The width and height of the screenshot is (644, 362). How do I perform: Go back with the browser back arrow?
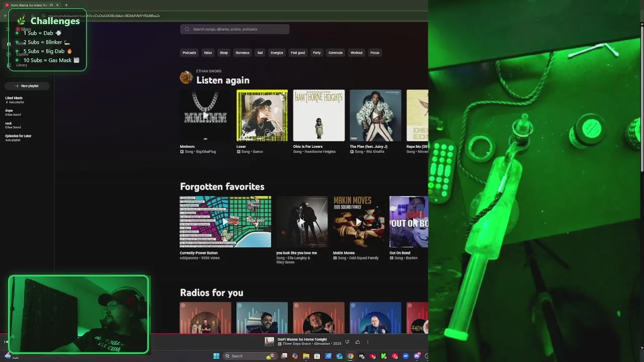pyautogui.click(x=5, y=16)
